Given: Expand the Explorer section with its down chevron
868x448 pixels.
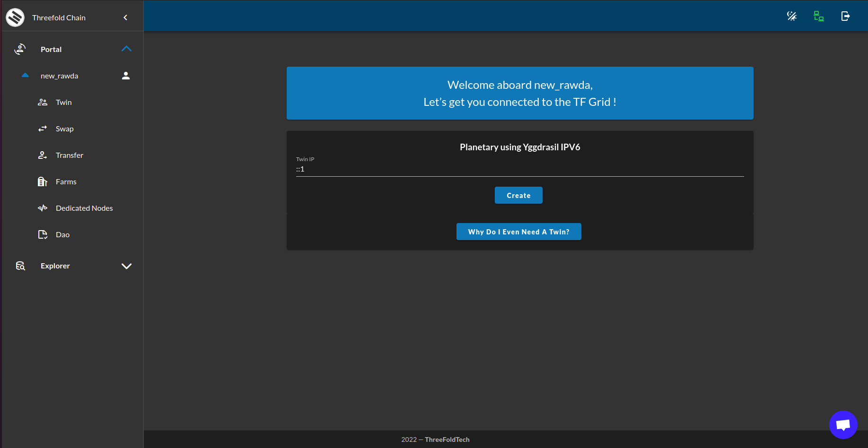Looking at the screenshot, I should pos(126,266).
